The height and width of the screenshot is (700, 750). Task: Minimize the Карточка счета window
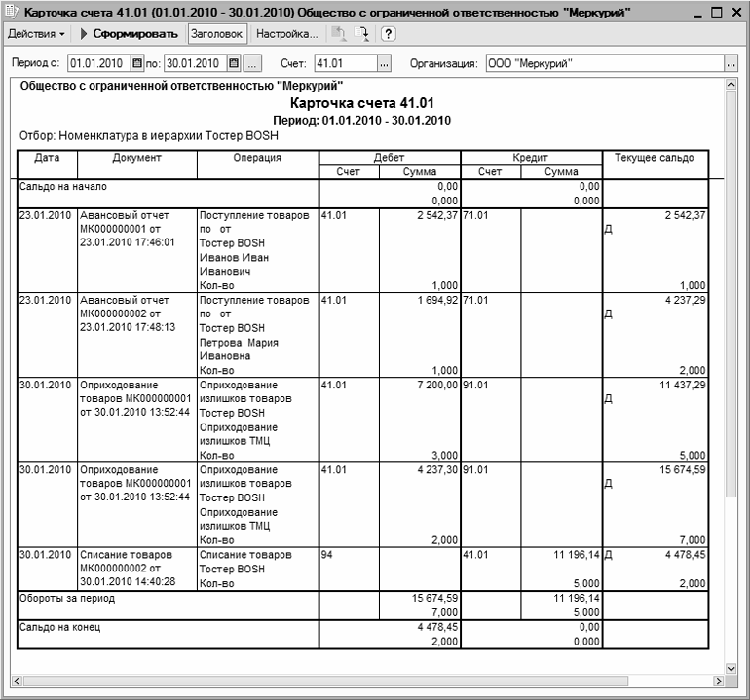[x=698, y=13]
